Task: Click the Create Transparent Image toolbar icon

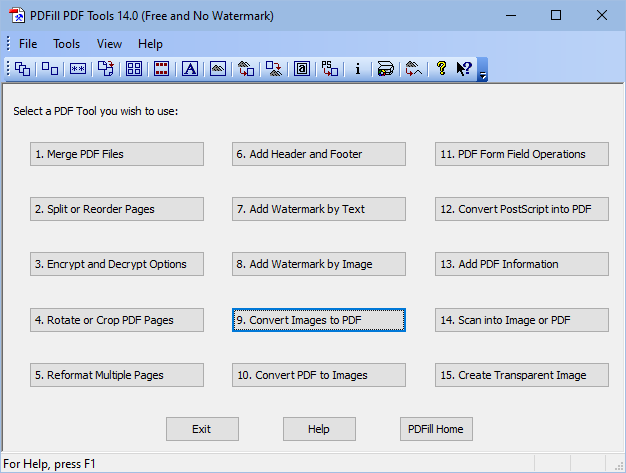Action: [x=414, y=69]
